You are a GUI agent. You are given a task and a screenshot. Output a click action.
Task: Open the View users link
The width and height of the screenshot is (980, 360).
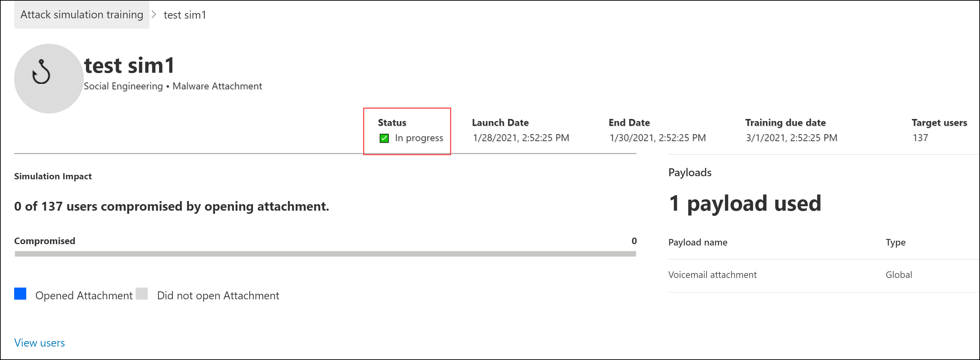point(40,342)
